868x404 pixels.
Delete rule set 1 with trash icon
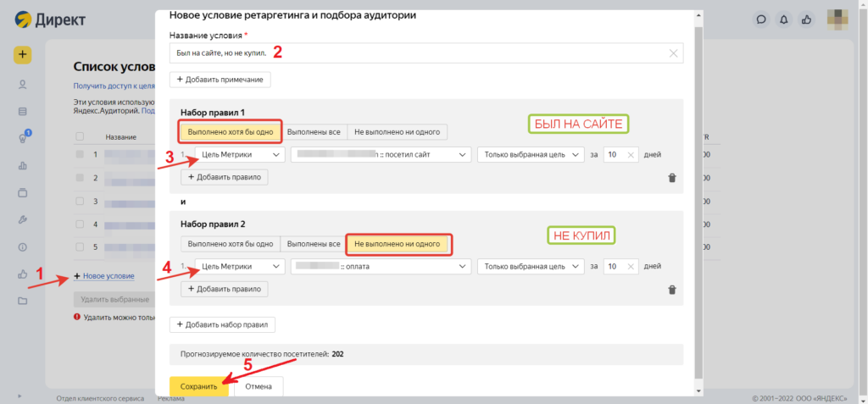[672, 178]
